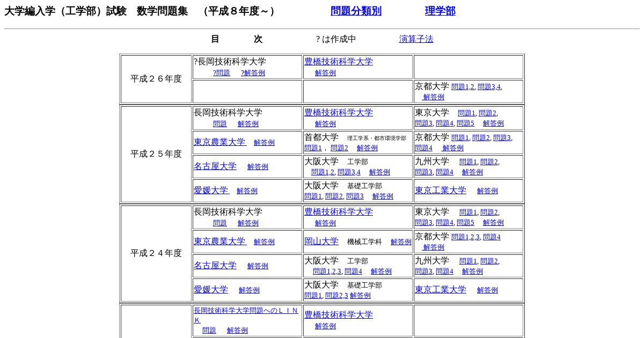Open 平成２６年度 京都大学 問題3,4

(x=489, y=87)
